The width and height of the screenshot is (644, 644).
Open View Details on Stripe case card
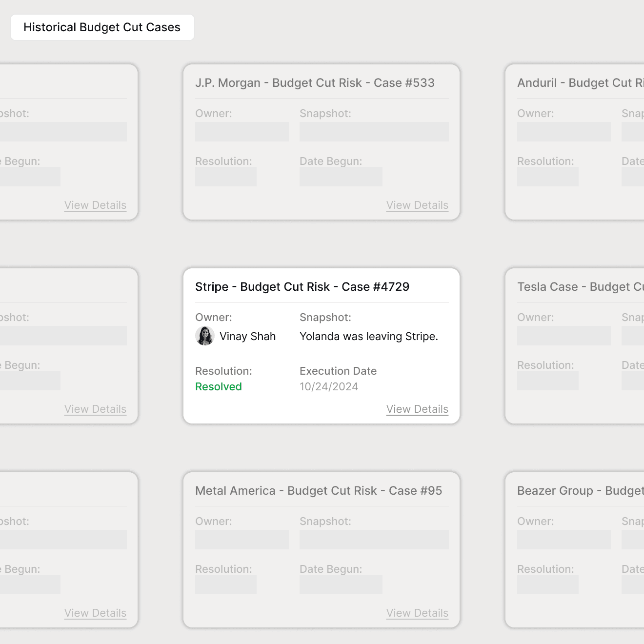(417, 409)
